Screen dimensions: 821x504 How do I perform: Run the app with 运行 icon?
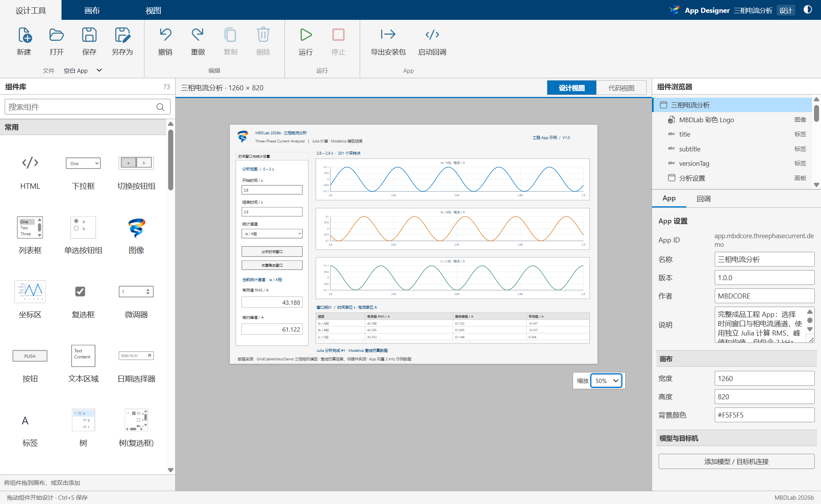[x=306, y=35]
